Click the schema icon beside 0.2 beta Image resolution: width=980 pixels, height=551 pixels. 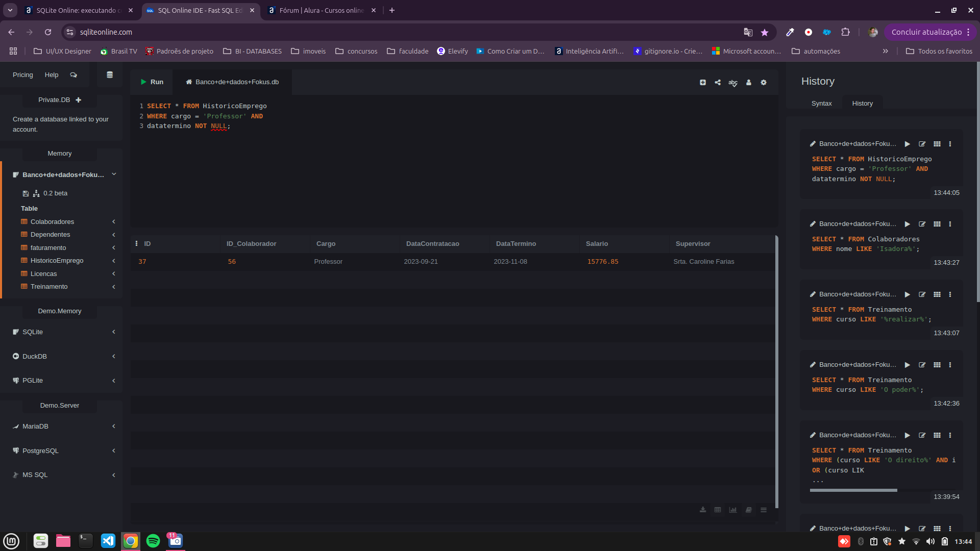36,193
